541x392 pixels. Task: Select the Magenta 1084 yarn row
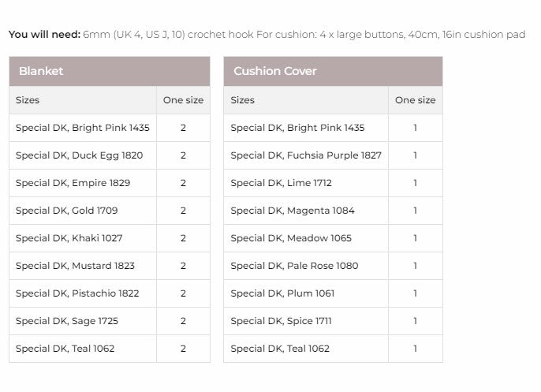tap(292, 211)
